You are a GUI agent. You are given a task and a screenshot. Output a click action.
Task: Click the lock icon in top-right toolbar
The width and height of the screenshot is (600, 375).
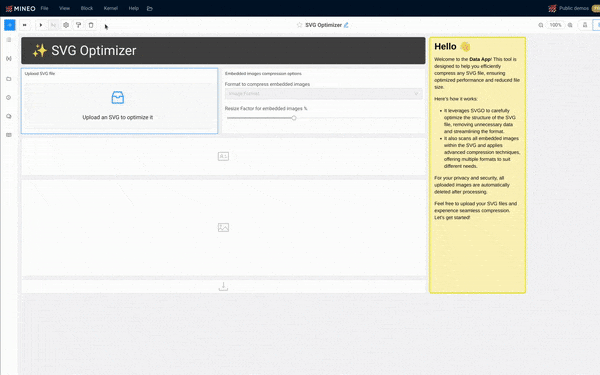585,25
